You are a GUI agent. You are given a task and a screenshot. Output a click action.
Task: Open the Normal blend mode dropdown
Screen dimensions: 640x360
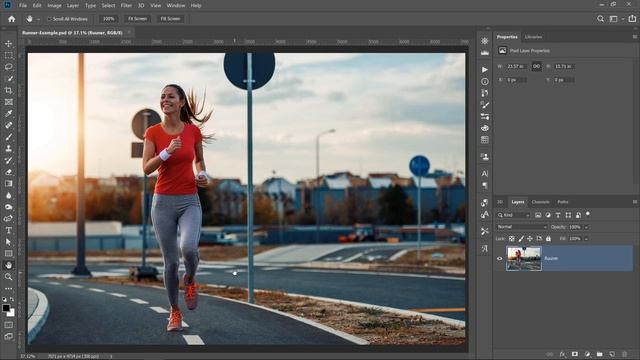coord(522,227)
